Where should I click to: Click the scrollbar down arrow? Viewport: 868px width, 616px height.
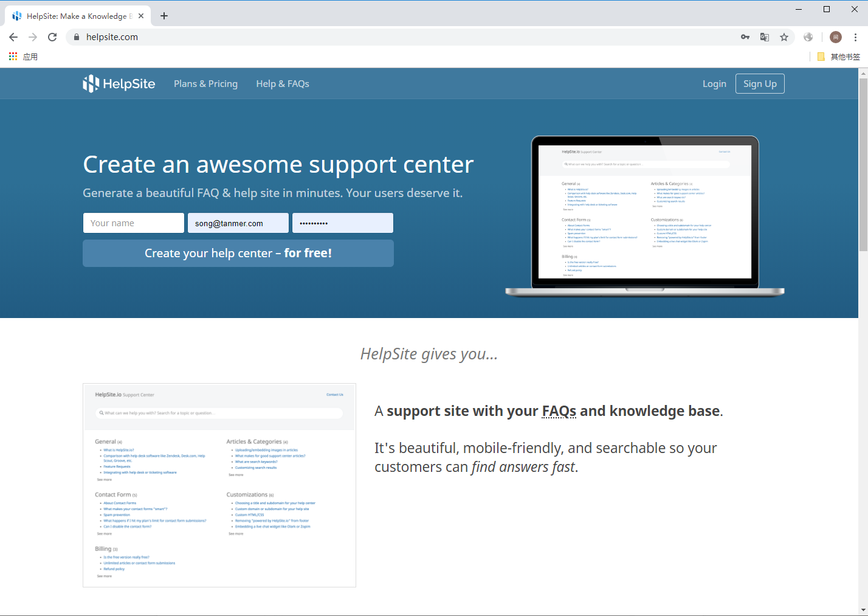[x=863, y=610]
